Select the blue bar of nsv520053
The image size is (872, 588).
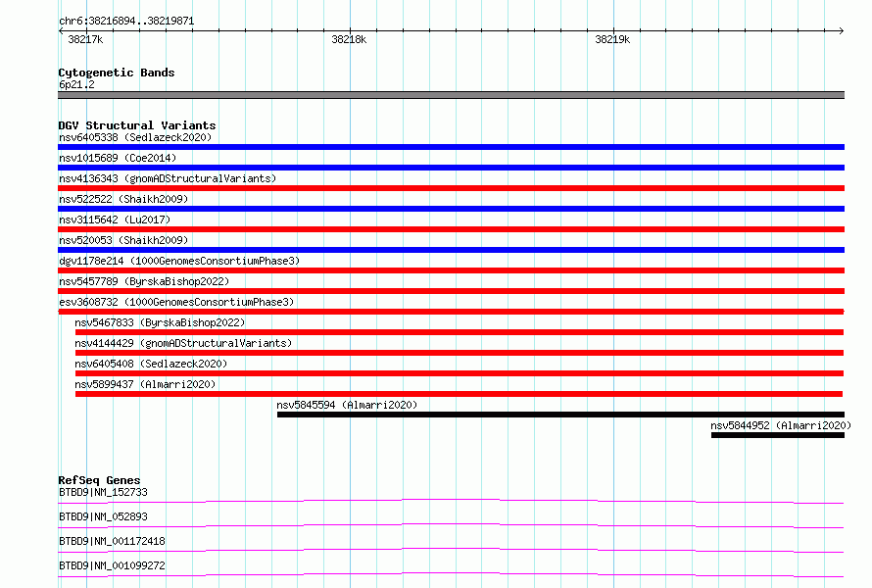point(451,250)
